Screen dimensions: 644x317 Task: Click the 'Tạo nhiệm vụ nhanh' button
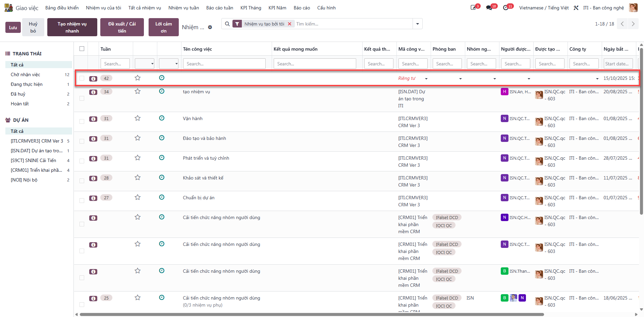click(x=72, y=27)
